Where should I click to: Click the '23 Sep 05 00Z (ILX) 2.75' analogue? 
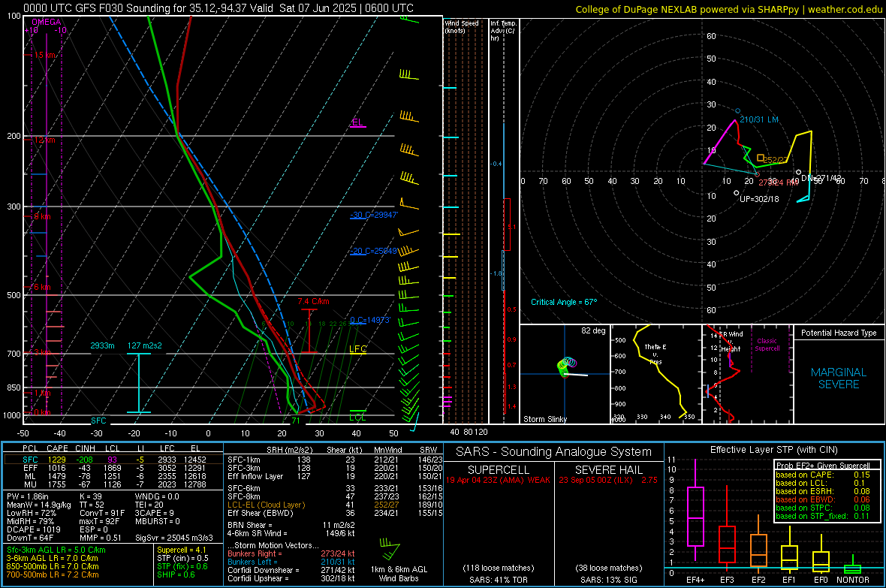click(x=608, y=480)
